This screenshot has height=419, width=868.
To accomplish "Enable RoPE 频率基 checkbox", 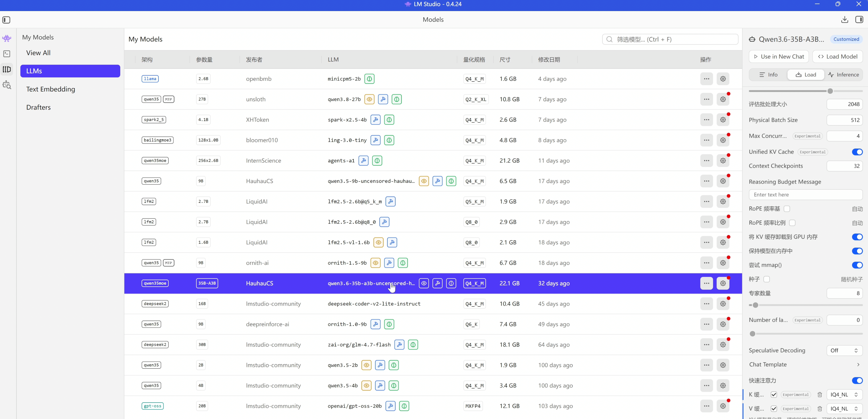I will pyautogui.click(x=787, y=209).
